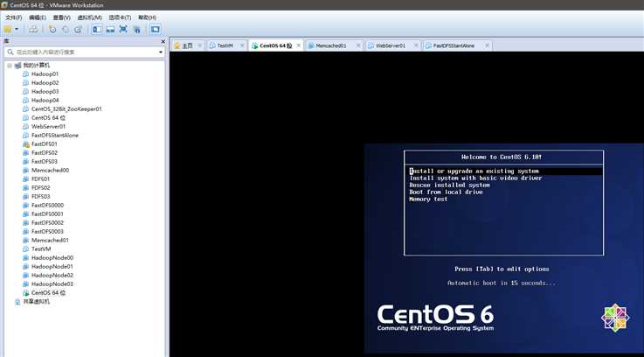Viewport: 644px width, 357px height.
Task: Click 'Rescue installed system' boot entry
Action: click(x=449, y=185)
